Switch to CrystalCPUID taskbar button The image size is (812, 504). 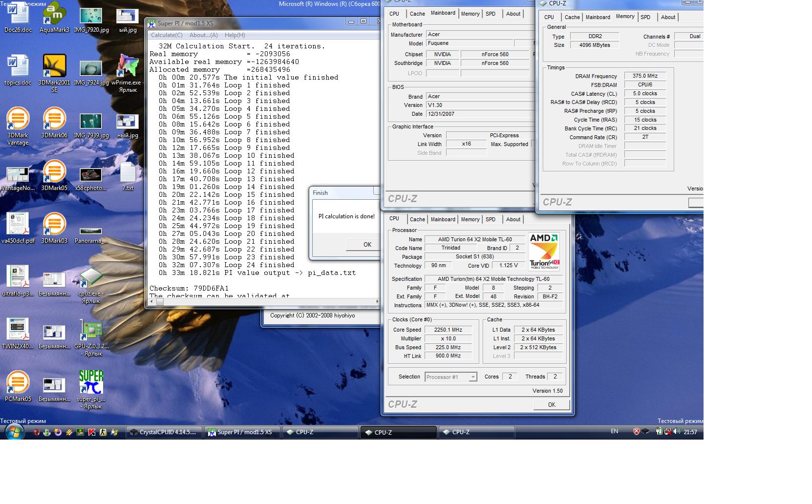click(164, 432)
